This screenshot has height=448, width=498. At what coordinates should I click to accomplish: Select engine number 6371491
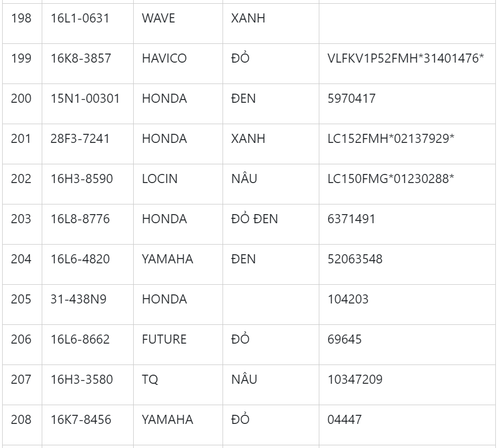[351, 219]
